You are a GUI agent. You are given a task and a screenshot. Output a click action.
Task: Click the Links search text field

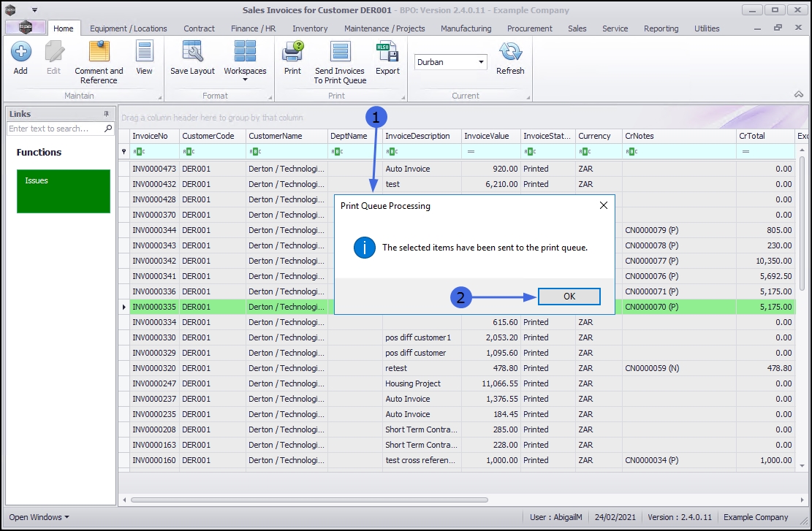56,129
